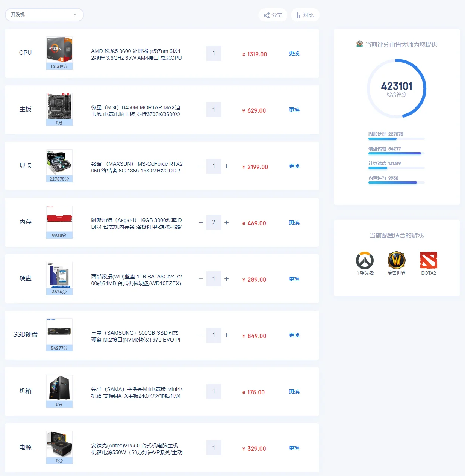Click the 先马 平头哥M1 case title

pos(137,393)
